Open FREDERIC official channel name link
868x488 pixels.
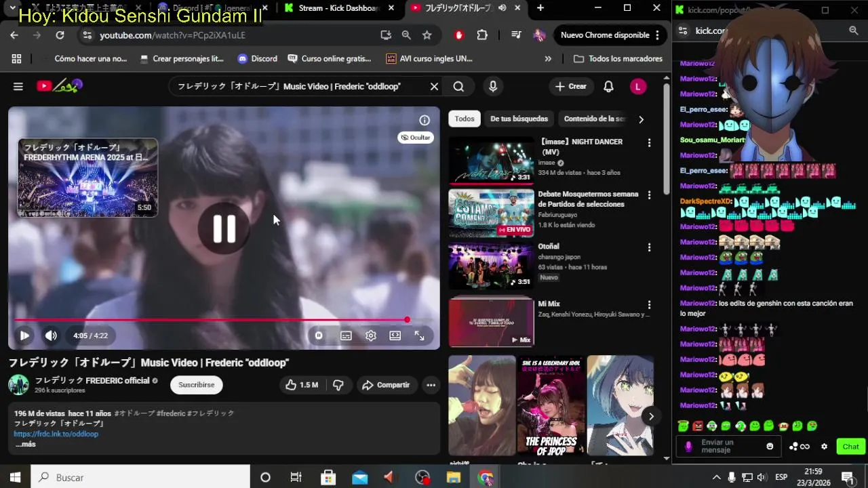92,380
